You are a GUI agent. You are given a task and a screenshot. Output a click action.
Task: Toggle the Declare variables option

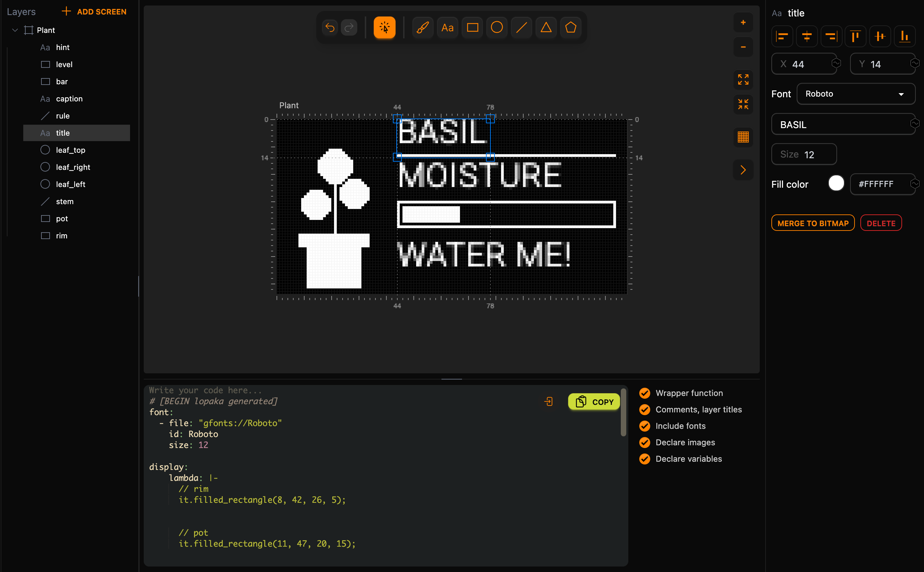[x=680, y=459]
